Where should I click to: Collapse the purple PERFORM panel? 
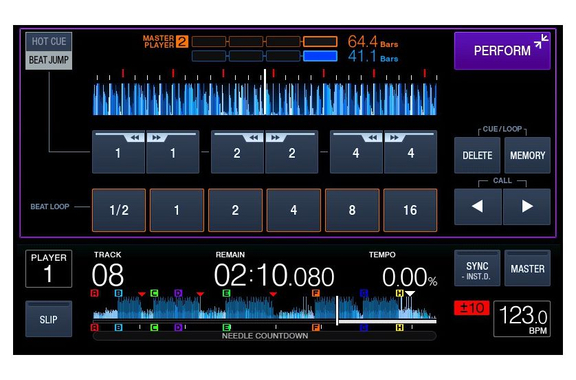502,51
